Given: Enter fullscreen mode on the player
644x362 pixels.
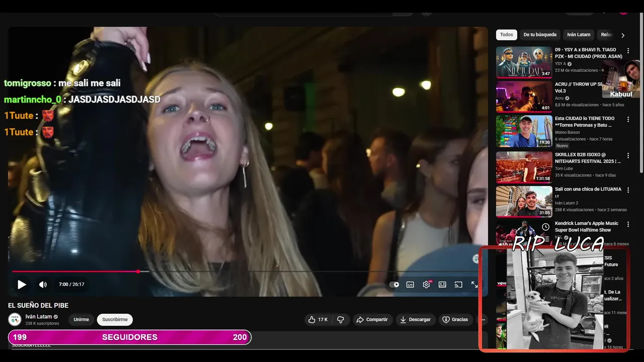Looking at the screenshot, I should tap(474, 285).
